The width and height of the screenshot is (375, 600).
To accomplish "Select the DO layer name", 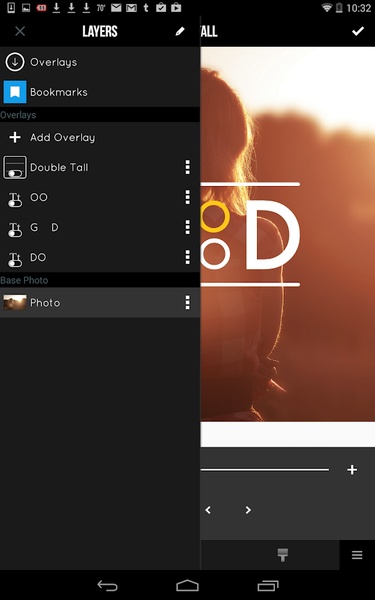I will pyautogui.click(x=38, y=257).
